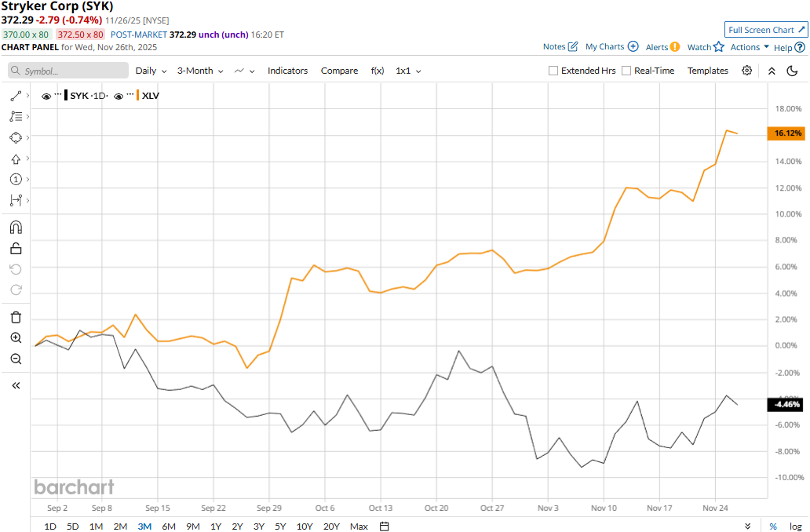Undo the last chart action
Screen dimensions: 810x532
16,269
